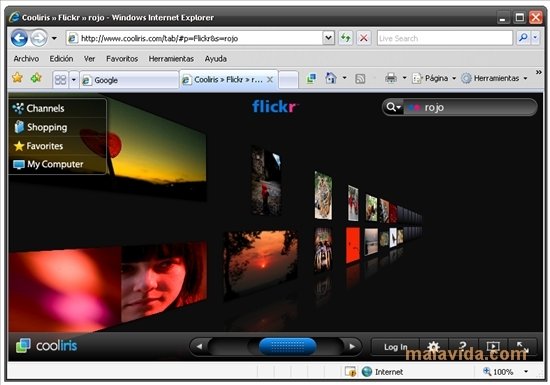Expand the Home button dropdown arrow
Image resolution: width=550 pixels, height=385 pixels.
point(344,78)
